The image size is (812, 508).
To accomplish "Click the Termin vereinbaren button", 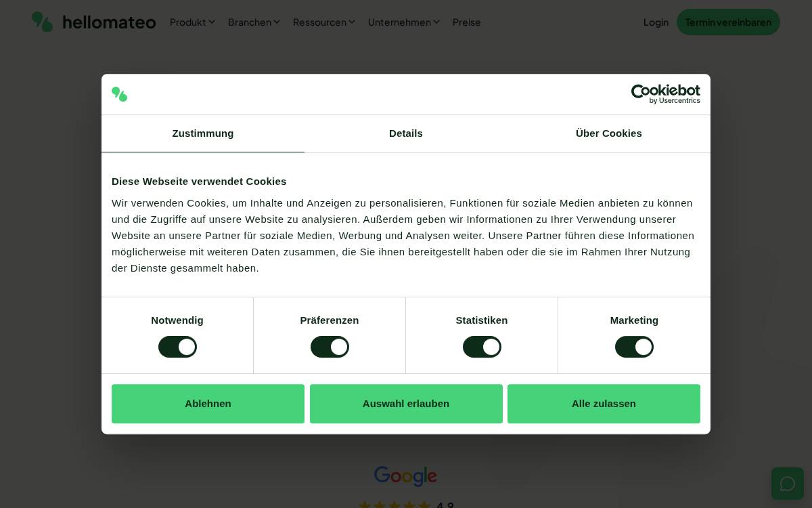I will click(x=728, y=22).
